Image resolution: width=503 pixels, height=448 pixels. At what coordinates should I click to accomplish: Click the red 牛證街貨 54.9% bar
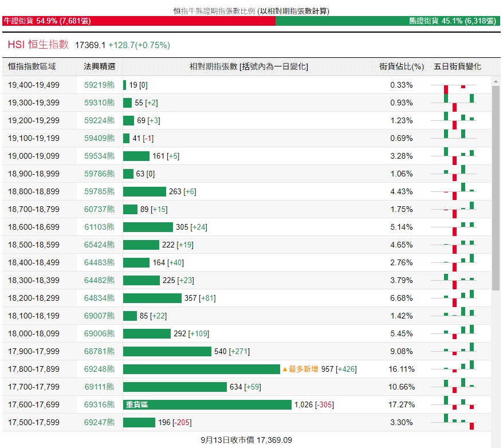coord(137,21)
